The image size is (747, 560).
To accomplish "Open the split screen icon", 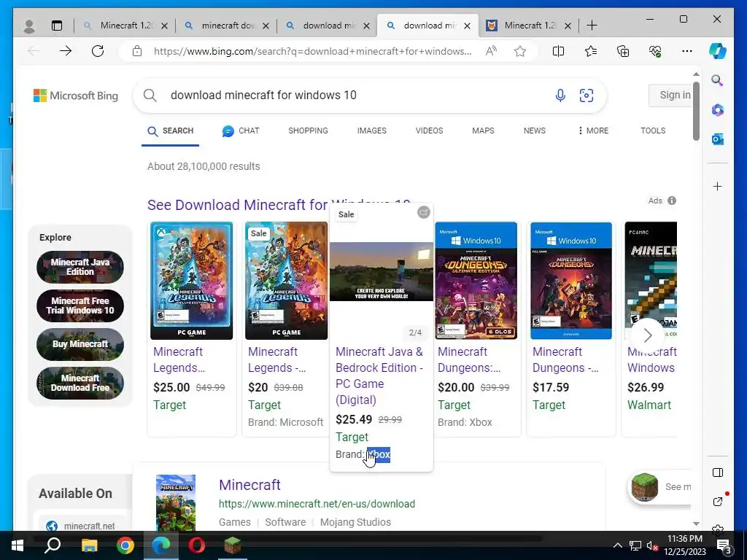I will (x=558, y=51).
